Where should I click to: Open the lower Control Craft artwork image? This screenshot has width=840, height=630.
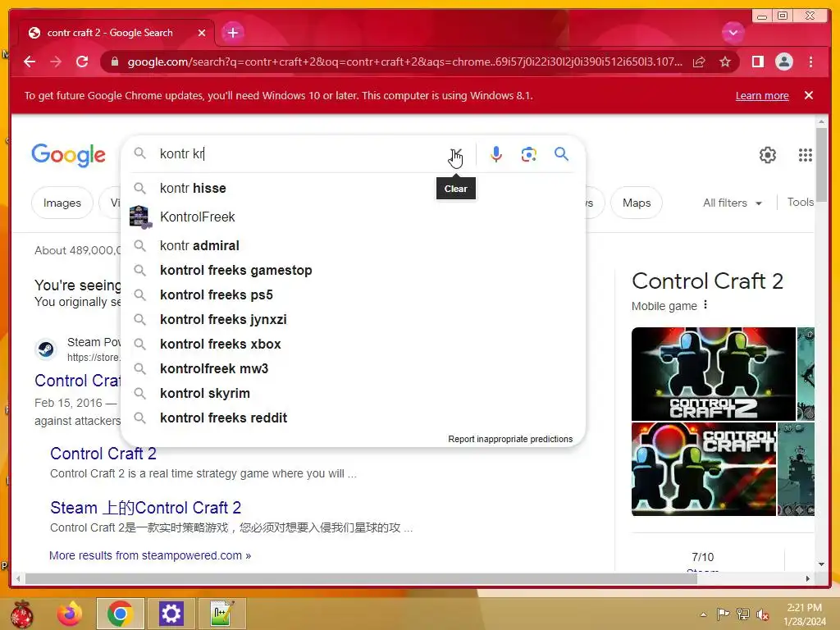(704, 469)
